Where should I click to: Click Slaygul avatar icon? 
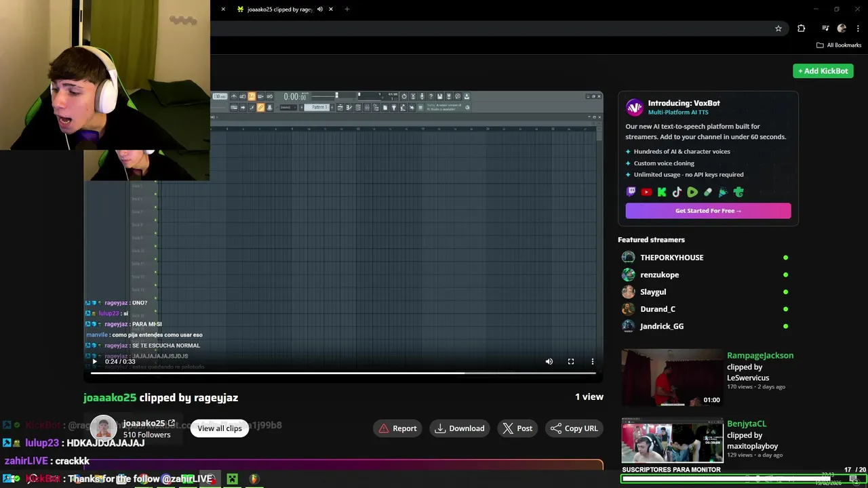629,291
